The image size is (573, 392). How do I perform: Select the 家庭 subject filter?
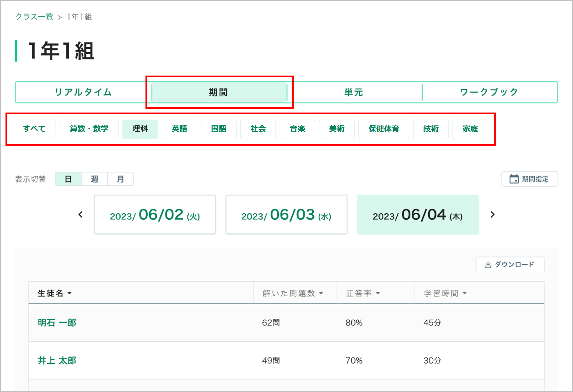tap(470, 129)
